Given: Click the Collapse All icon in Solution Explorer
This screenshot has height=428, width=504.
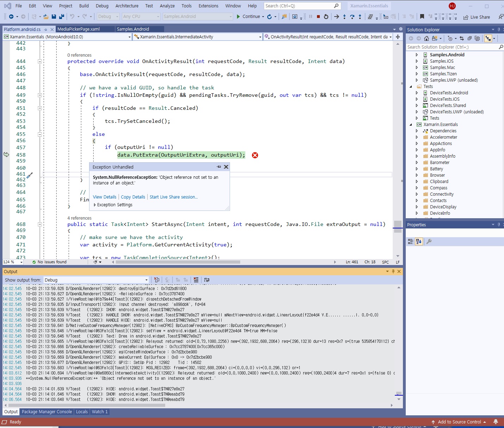Looking at the screenshot, I should 469,38.
